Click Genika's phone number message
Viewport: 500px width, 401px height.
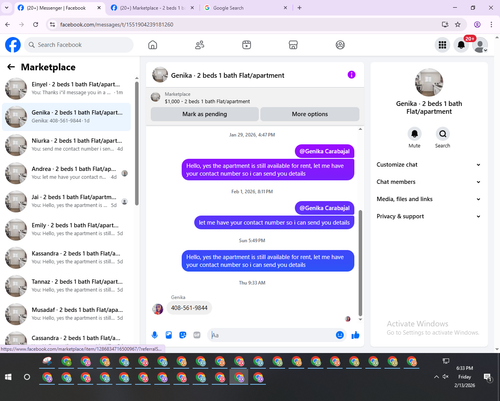(189, 308)
